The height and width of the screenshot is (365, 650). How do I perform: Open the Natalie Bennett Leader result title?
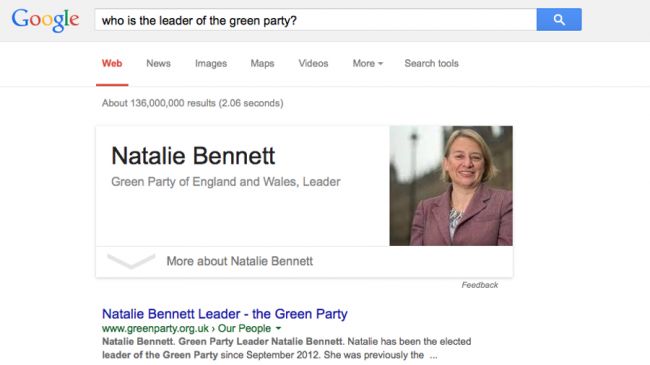coord(225,314)
